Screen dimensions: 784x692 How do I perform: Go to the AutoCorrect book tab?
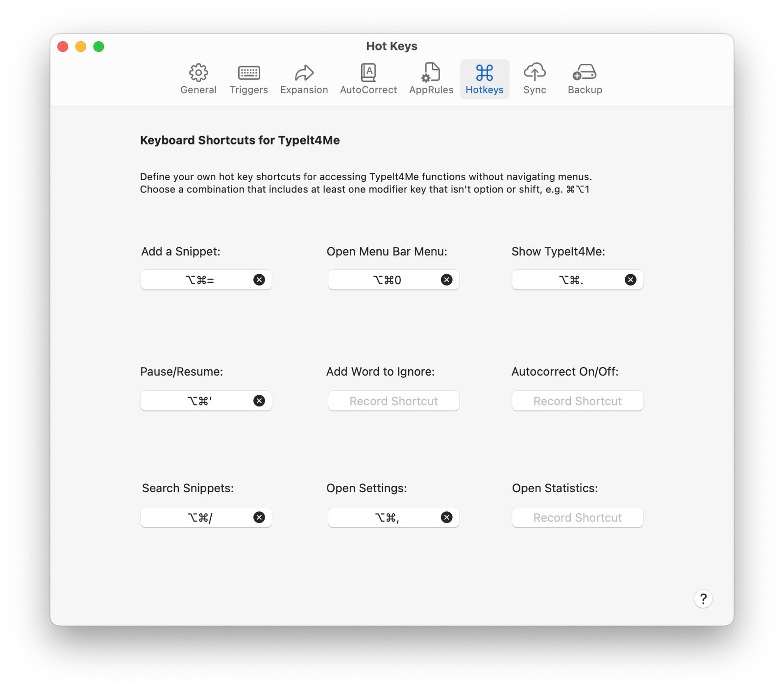coord(368,79)
